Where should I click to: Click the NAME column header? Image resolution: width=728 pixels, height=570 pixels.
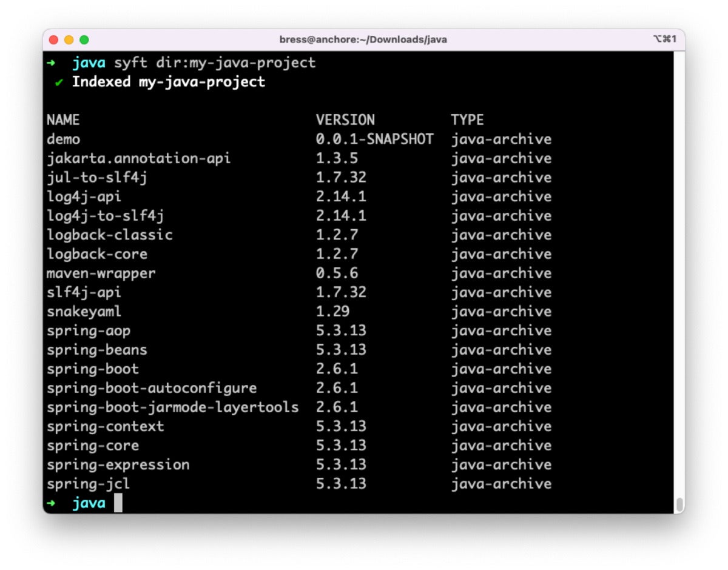pyautogui.click(x=63, y=120)
